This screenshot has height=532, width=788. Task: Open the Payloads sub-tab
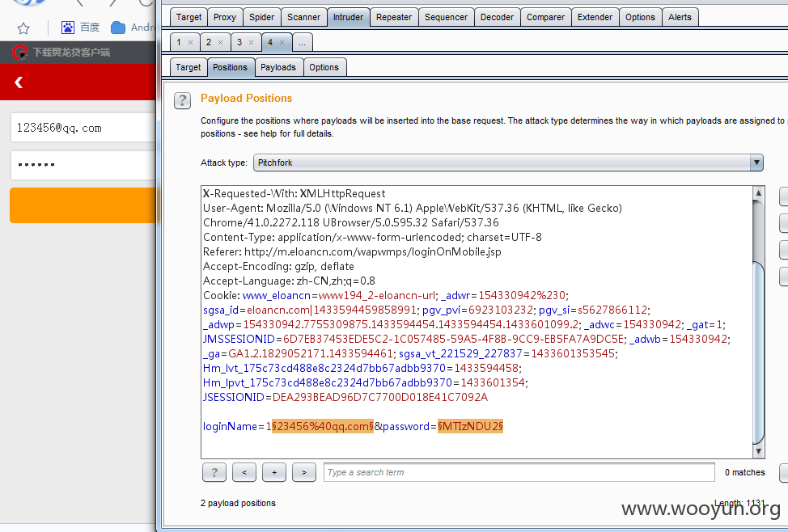pos(278,67)
